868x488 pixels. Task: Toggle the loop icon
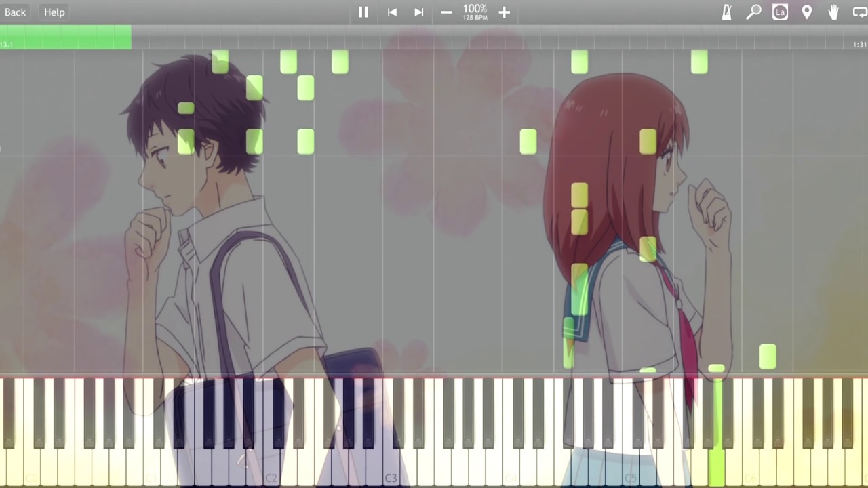pyautogui.click(x=860, y=12)
